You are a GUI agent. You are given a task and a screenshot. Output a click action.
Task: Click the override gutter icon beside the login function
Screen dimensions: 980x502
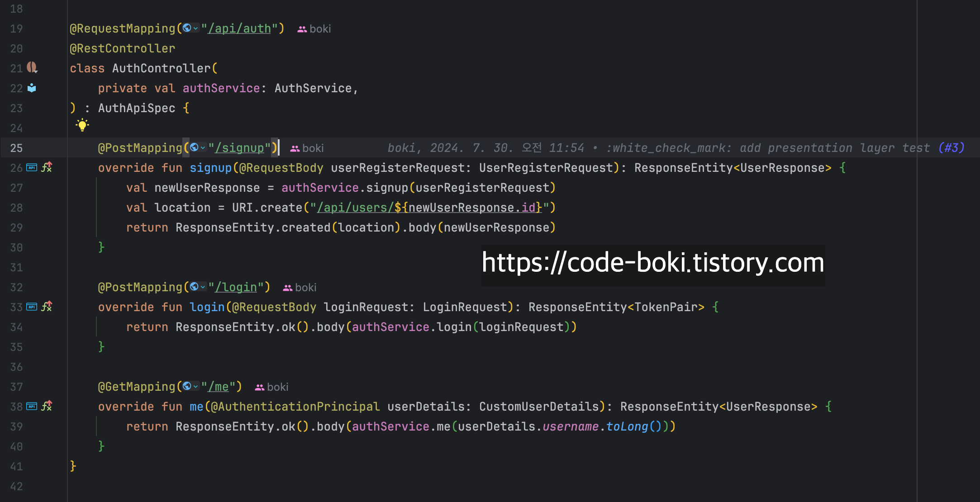[47, 307]
